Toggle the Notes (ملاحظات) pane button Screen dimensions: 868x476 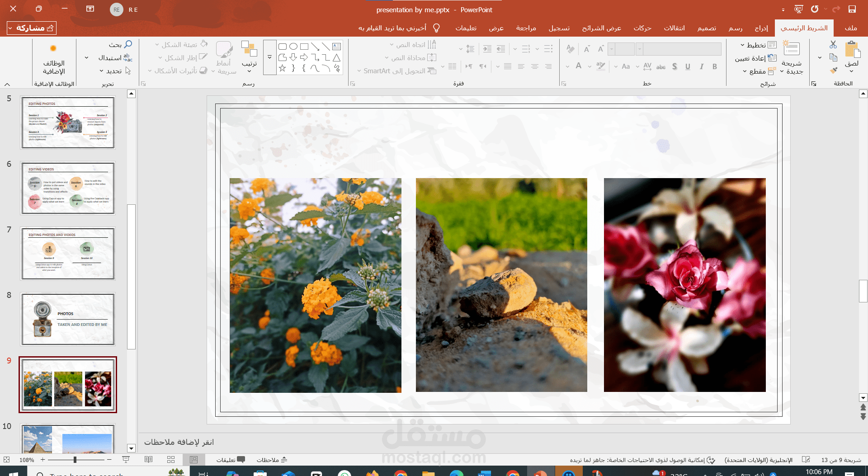point(272,460)
